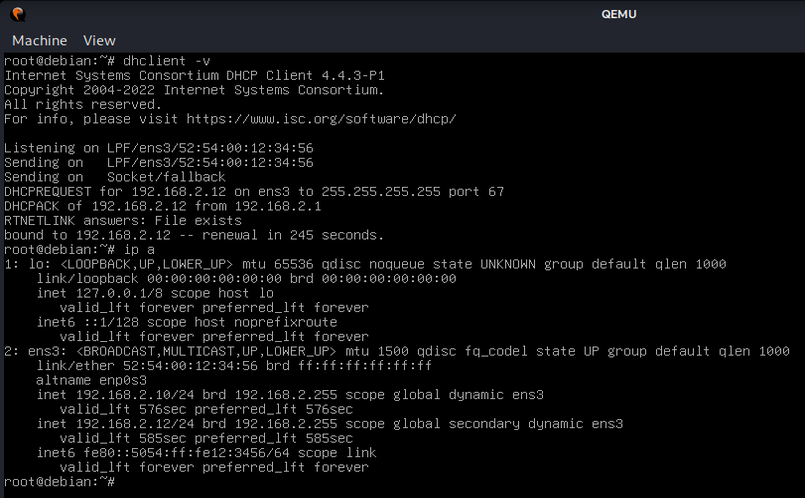This screenshot has height=498, width=805.
Task: Open the View menu
Action: click(99, 41)
